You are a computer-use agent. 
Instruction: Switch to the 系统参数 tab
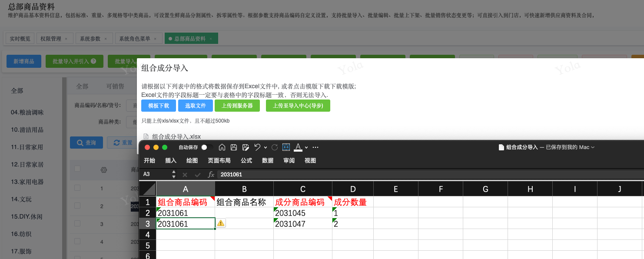(90, 39)
